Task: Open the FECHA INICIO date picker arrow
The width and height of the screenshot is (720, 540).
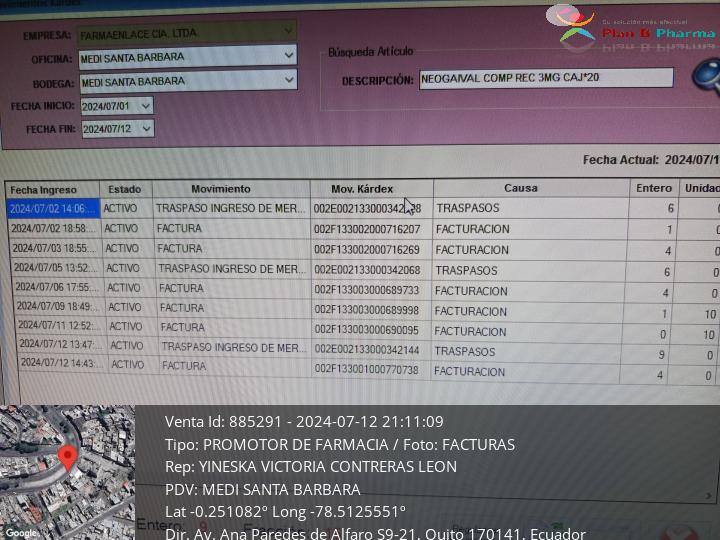Action: pos(146,106)
